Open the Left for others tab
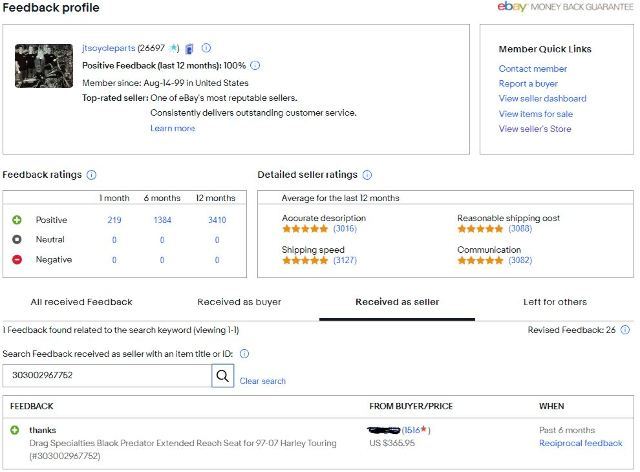This screenshot has width=640, height=472. pos(555,301)
